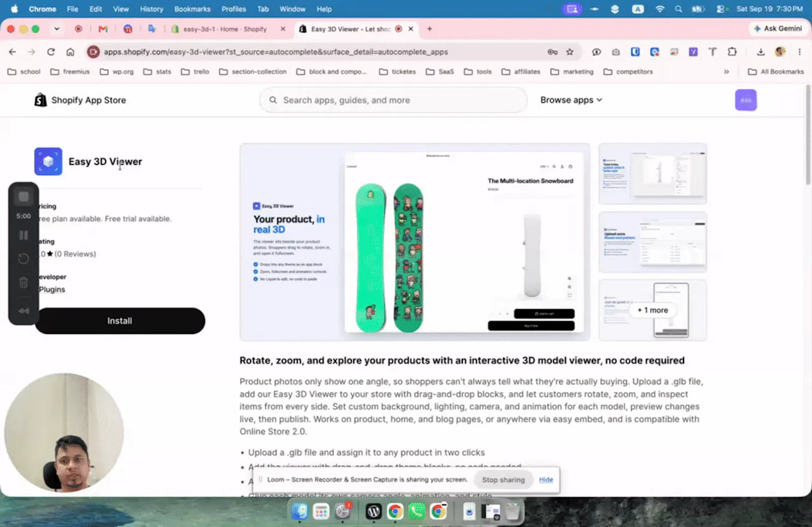
Task: Show hidden bookmarks with double chevron
Action: coord(726,72)
